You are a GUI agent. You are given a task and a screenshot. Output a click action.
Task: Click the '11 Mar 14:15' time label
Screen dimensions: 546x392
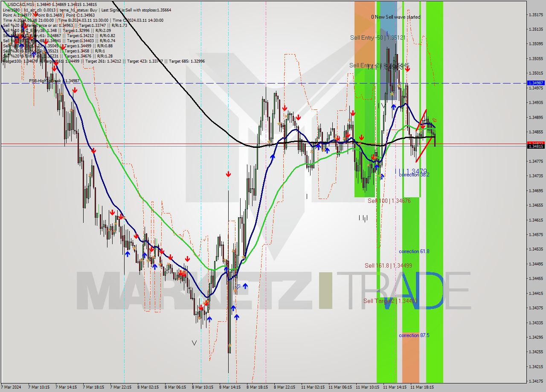pos(395,388)
